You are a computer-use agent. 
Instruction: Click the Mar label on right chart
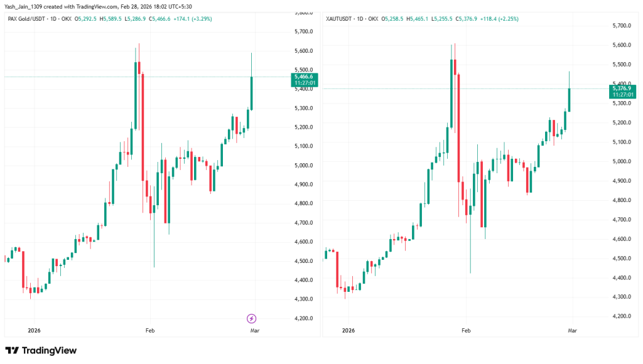click(x=572, y=330)
